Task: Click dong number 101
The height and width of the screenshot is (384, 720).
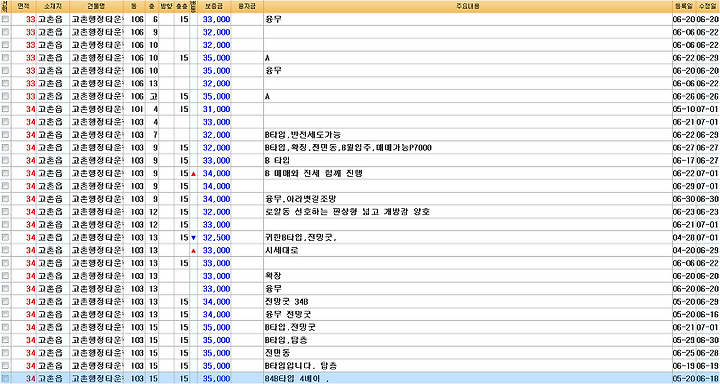Action: 136,109
